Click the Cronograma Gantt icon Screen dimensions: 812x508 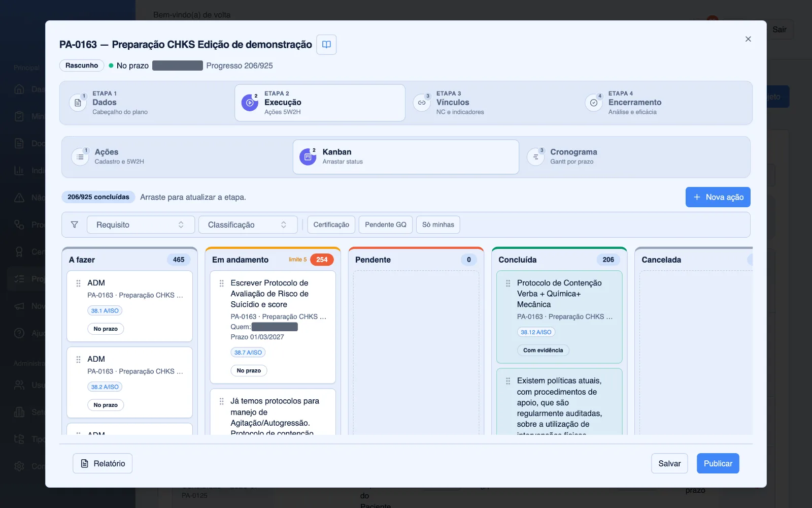tap(535, 157)
